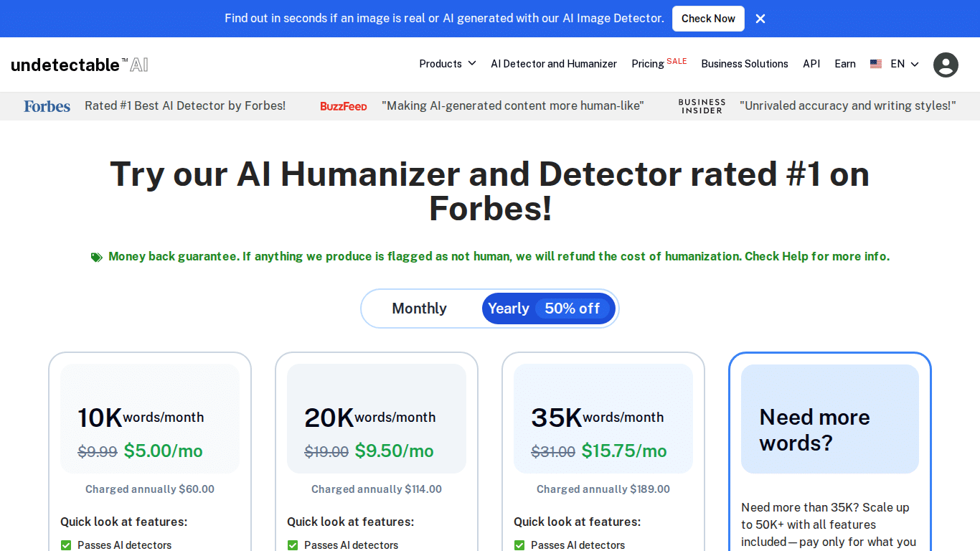Click Passes AI detectors checkmark in 20K plan
The image size is (980, 551).
click(x=293, y=545)
